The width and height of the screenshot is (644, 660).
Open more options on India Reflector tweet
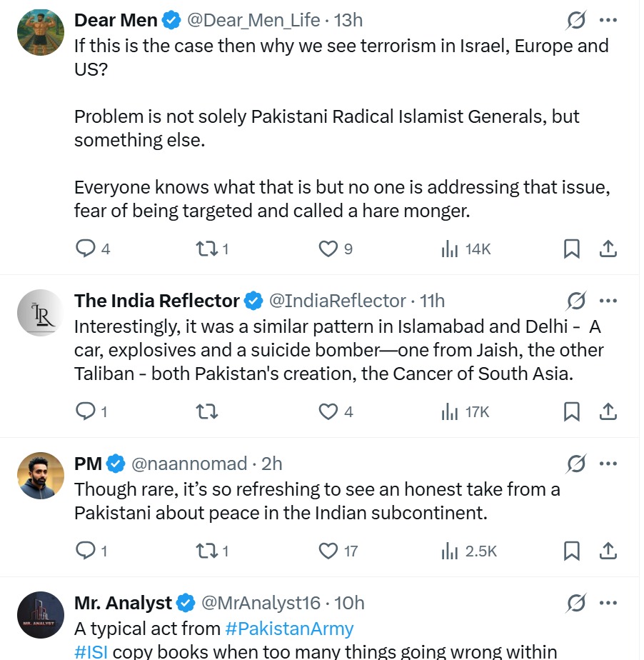coord(608,301)
